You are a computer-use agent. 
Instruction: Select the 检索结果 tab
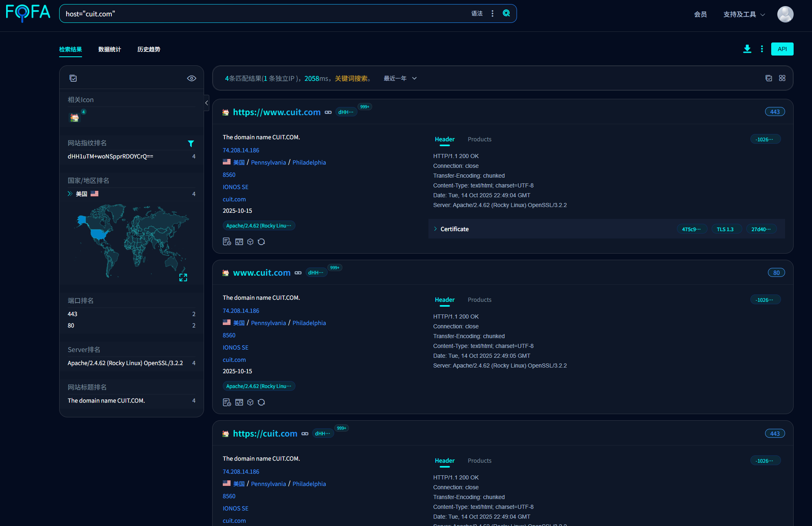pyautogui.click(x=71, y=49)
